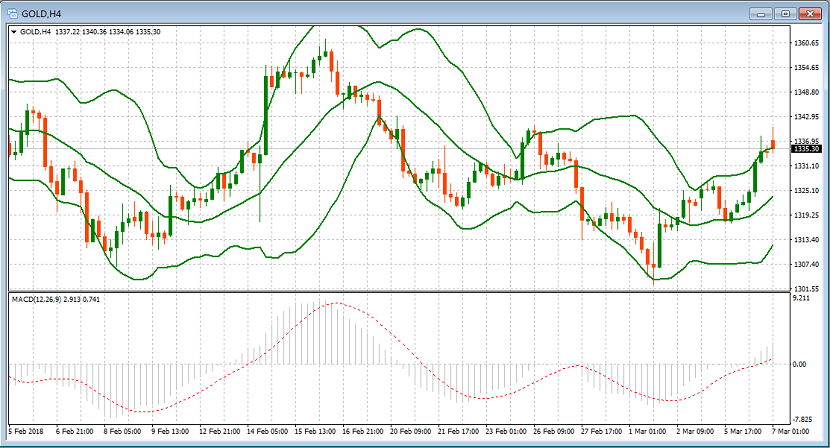This screenshot has height=448, width=830.
Task: Click the 2 Mar 09:00 time label
Action: pos(695,432)
